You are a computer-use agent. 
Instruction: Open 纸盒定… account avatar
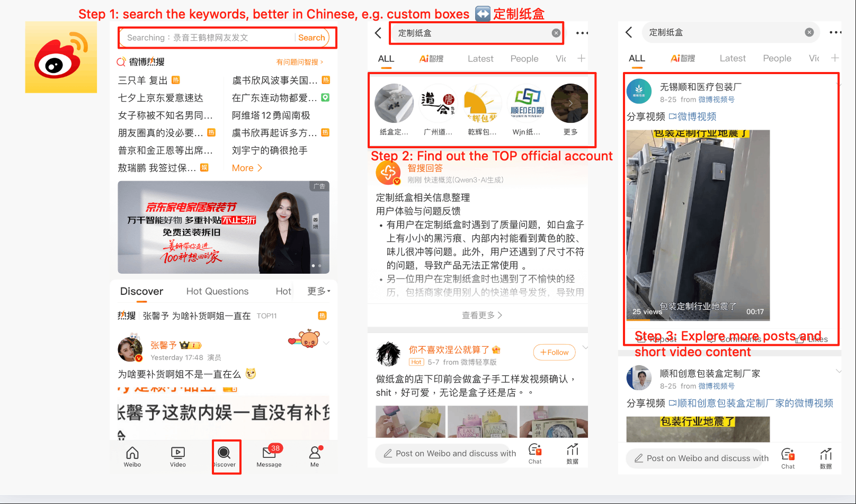click(x=394, y=103)
